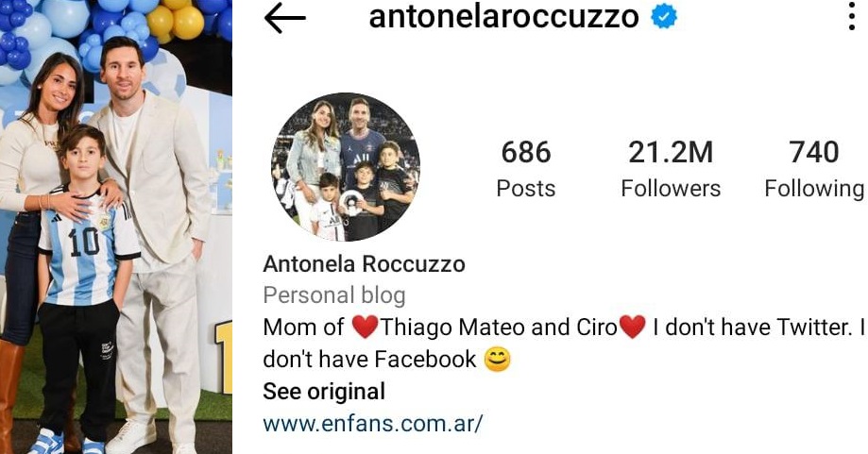Select the Personal blog category label

click(x=334, y=295)
